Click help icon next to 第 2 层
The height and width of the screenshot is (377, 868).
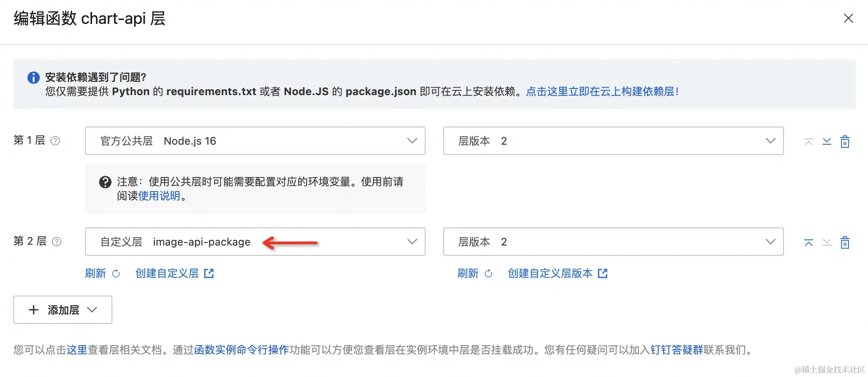point(57,242)
